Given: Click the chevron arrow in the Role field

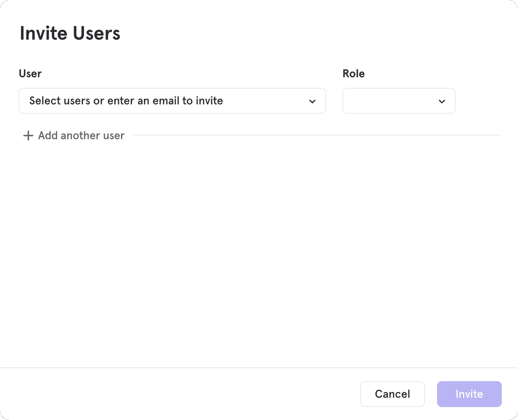Looking at the screenshot, I should click(x=442, y=101).
